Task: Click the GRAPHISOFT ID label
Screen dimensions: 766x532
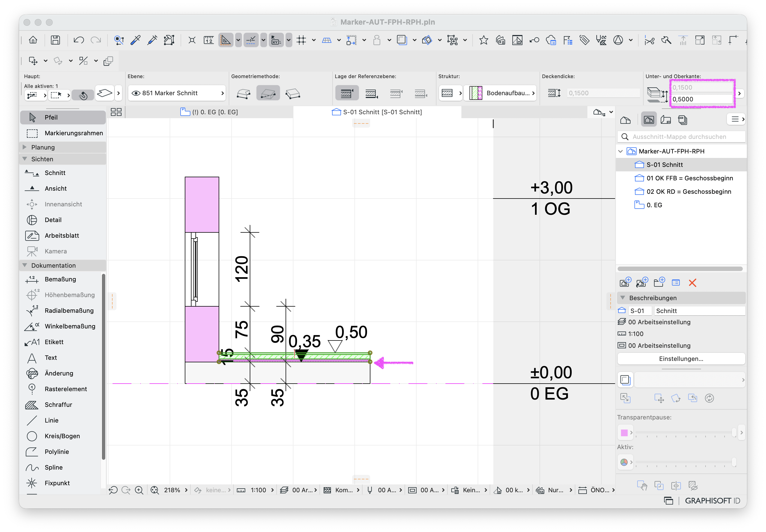Action: 712,501
